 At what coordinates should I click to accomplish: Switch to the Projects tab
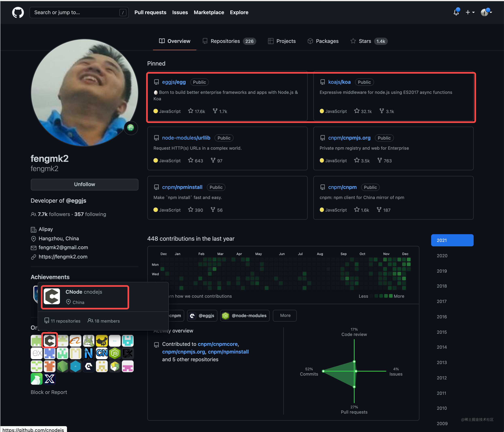pos(282,41)
